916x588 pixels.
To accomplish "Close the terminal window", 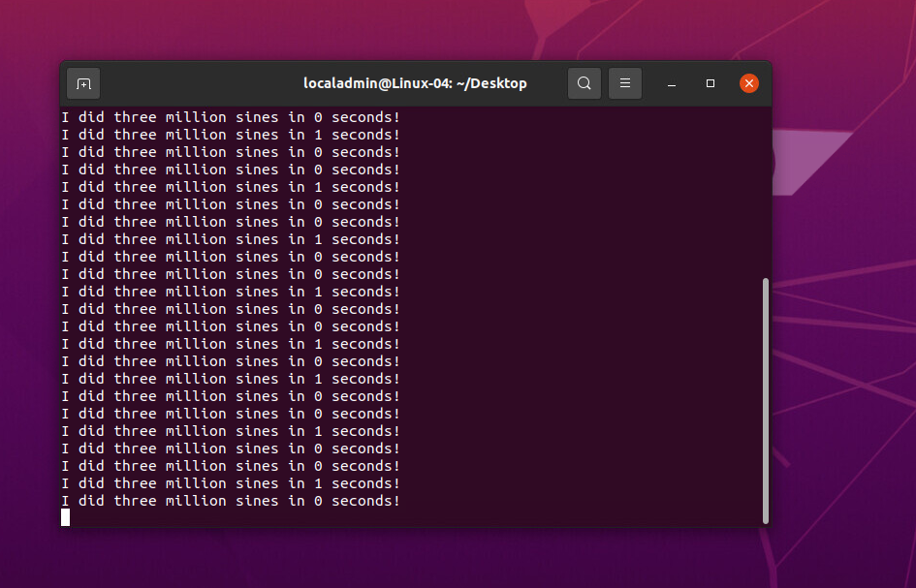I will (x=749, y=83).
